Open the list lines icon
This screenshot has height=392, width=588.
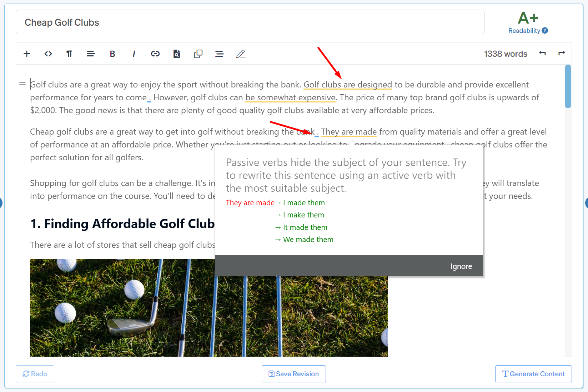[220, 54]
